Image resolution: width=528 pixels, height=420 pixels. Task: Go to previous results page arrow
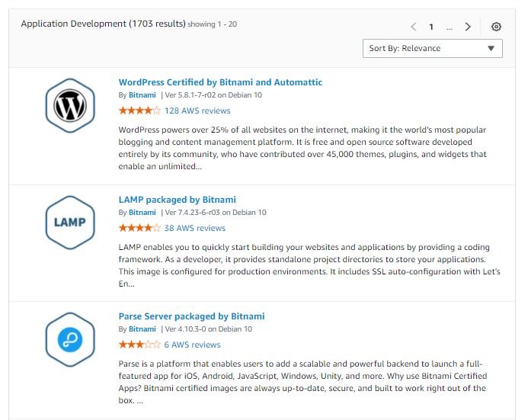(413, 27)
